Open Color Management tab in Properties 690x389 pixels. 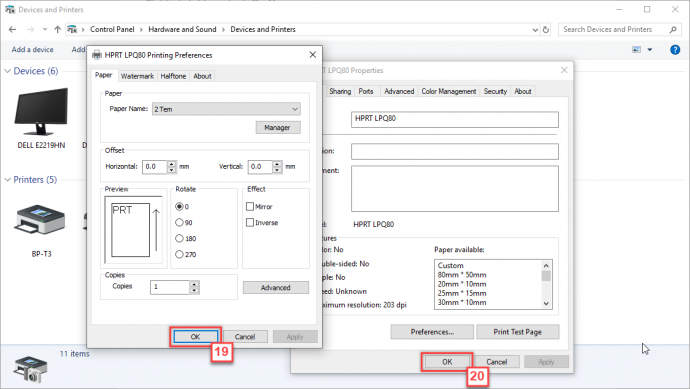(449, 91)
